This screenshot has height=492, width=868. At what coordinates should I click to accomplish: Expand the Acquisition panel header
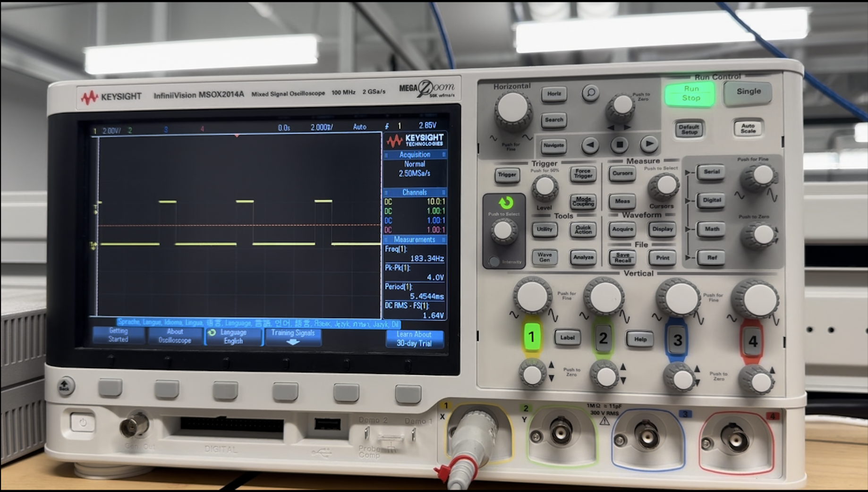(415, 155)
